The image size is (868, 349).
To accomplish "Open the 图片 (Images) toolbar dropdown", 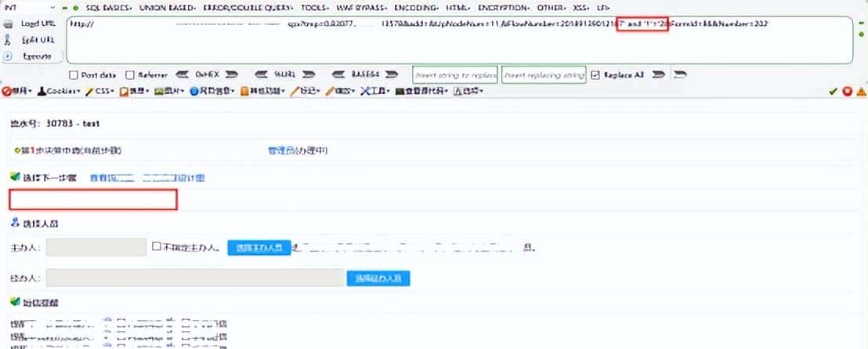I will coord(171,91).
